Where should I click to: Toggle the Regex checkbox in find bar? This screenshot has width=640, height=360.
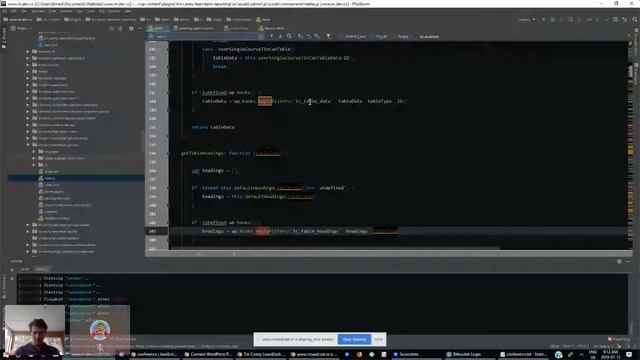tap(402, 36)
